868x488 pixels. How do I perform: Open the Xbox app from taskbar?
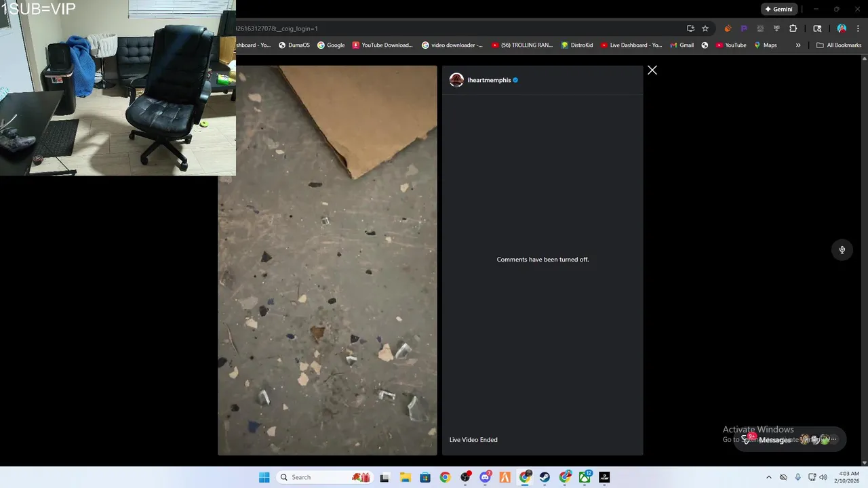(x=585, y=477)
